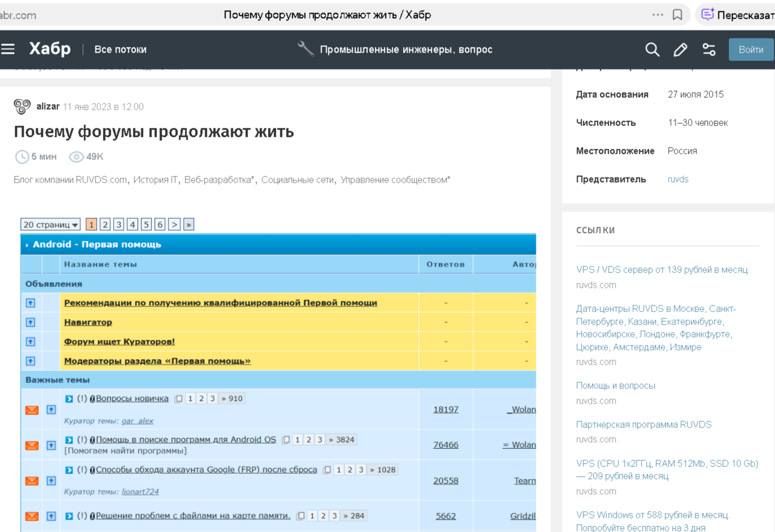This screenshot has height=532, width=775.
Task: Open the search magnifier icon
Action: [652, 50]
